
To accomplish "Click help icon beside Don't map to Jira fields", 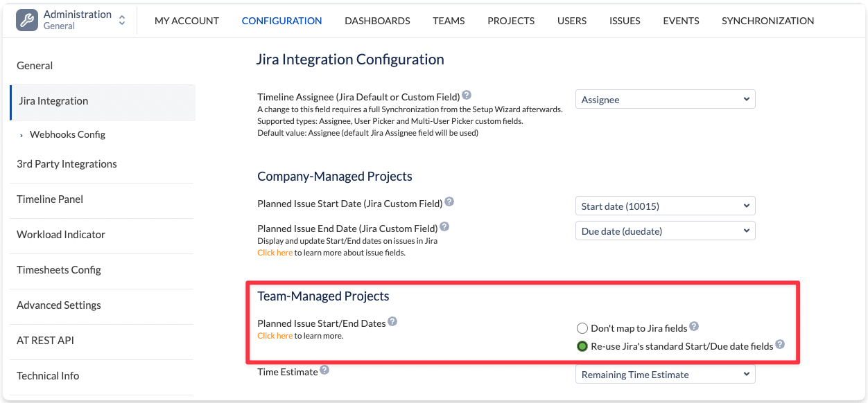I will tap(694, 327).
